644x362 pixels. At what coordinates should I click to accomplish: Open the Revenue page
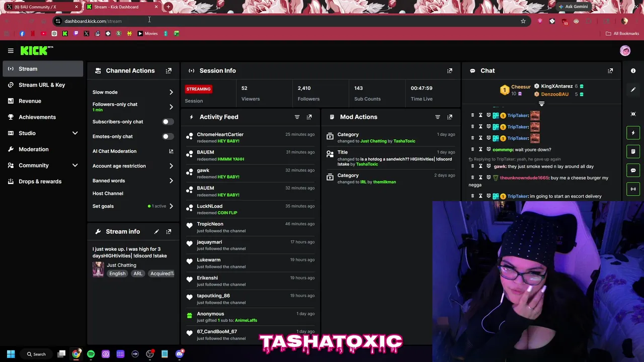pyautogui.click(x=43, y=101)
